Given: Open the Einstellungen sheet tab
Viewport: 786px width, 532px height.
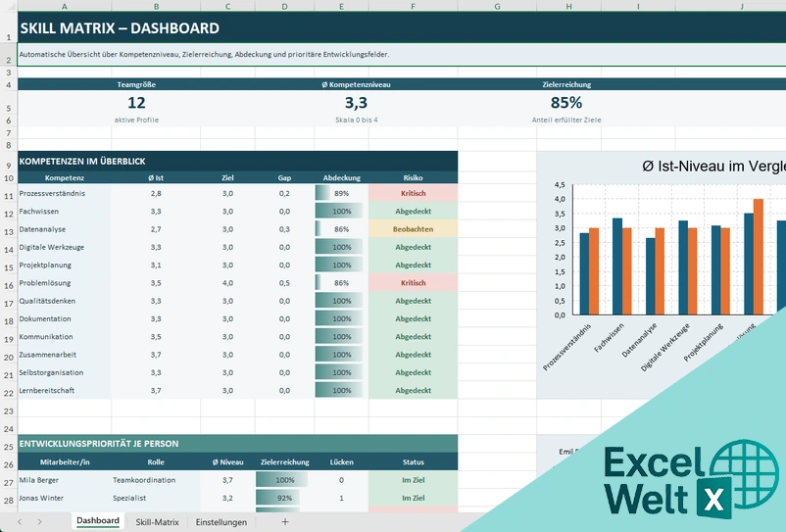Looking at the screenshot, I should 221,522.
